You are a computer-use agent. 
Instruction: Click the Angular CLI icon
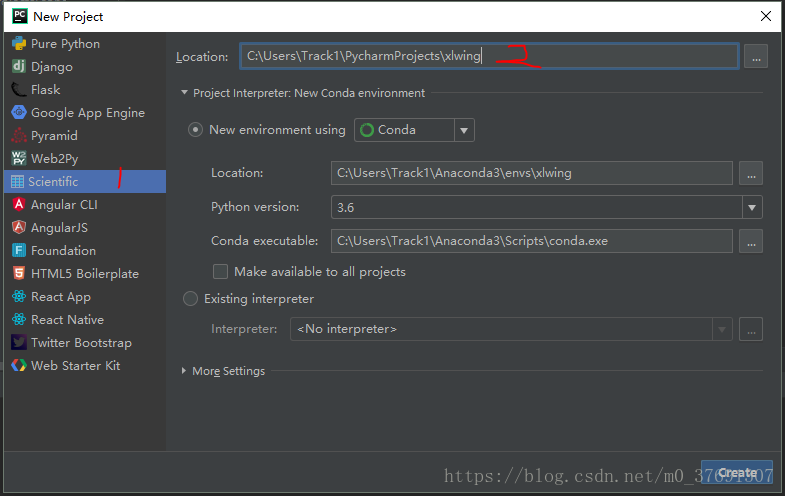click(x=19, y=204)
